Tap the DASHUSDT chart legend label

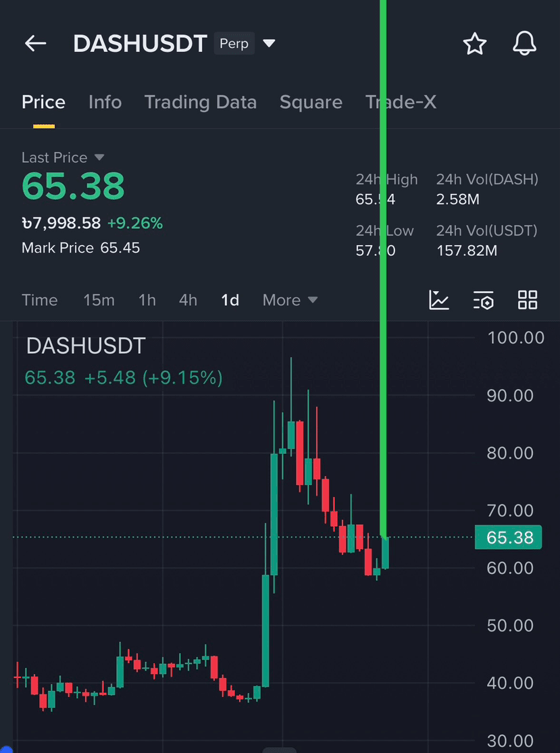[86, 346]
